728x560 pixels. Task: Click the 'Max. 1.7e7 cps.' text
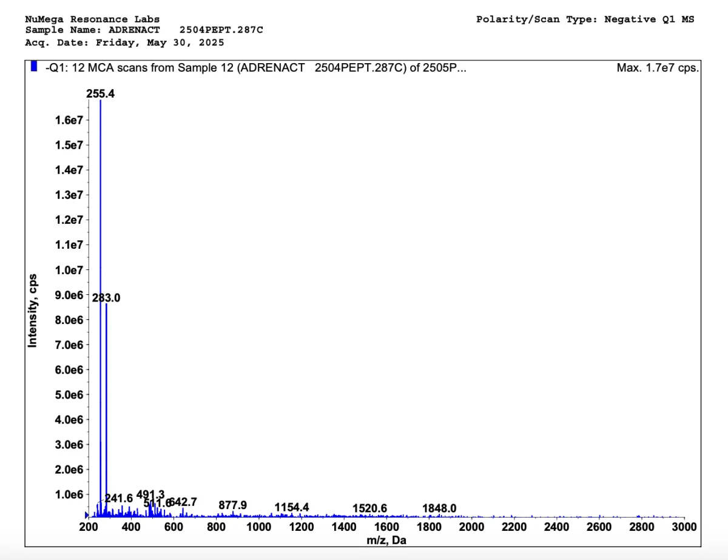[658, 68]
